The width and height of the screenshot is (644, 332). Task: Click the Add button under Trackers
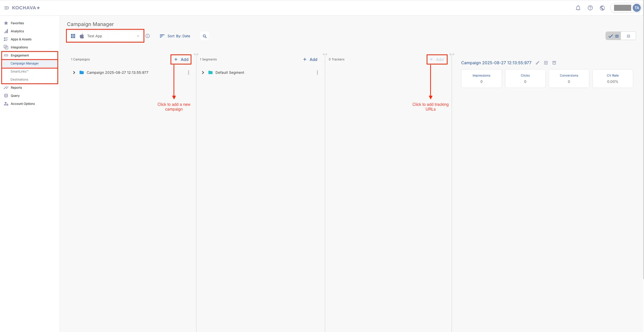coord(437,59)
